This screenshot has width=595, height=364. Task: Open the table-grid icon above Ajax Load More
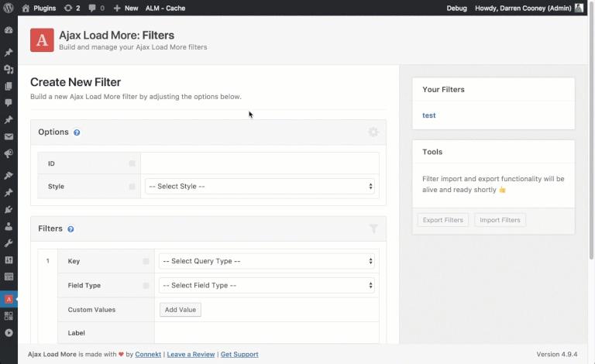point(9,276)
